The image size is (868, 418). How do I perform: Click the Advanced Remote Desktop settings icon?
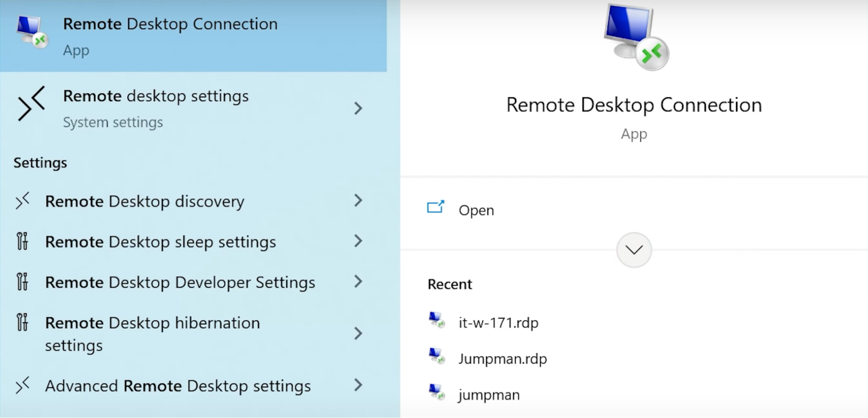point(23,385)
